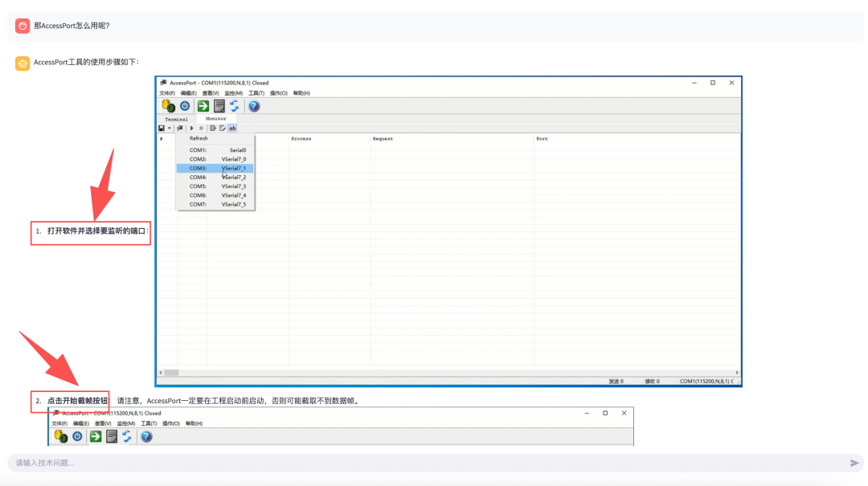Click the 请输入技术问题 input field
This screenshot has width=868, height=486.
point(402,463)
